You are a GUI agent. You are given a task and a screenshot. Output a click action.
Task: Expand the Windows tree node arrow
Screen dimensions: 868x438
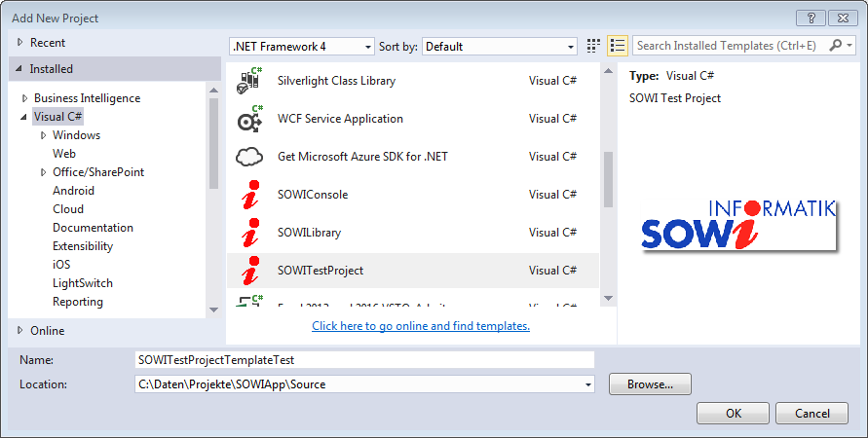(x=43, y=135)
